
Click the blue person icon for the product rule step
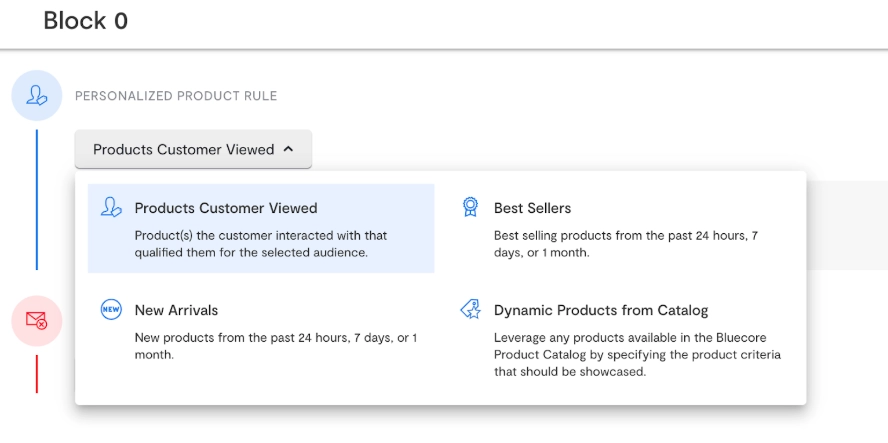point(37,96)
